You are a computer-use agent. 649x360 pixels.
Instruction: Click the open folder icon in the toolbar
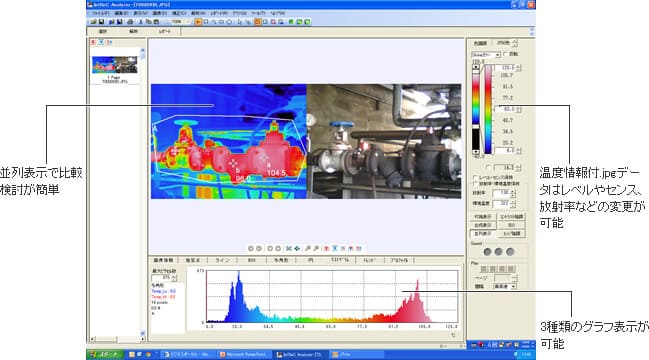(x=94, y=22)
